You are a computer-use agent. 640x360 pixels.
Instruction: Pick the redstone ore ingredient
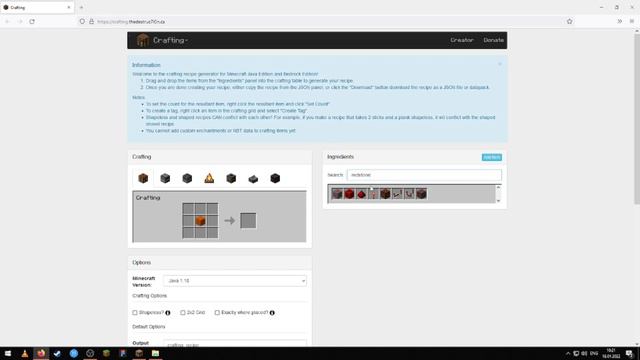(337, 194)
